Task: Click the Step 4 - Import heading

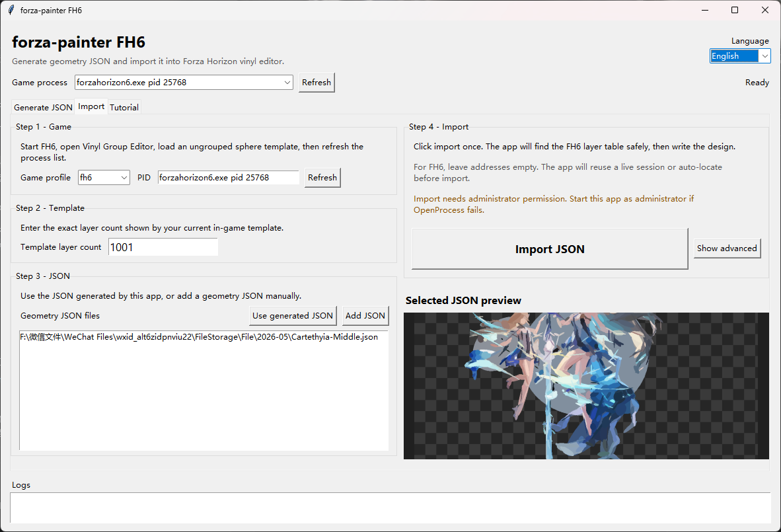Action: click(438, 126)
